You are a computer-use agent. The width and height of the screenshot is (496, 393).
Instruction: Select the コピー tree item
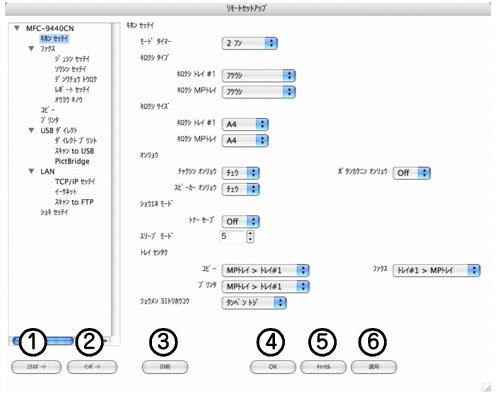click(x=48, y=110)
